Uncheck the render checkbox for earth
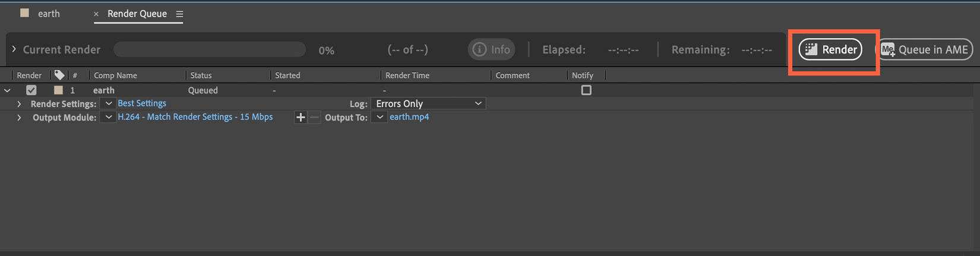Image resolution: width=980 pixels, height=256 pixels. (x=31, y=90)
